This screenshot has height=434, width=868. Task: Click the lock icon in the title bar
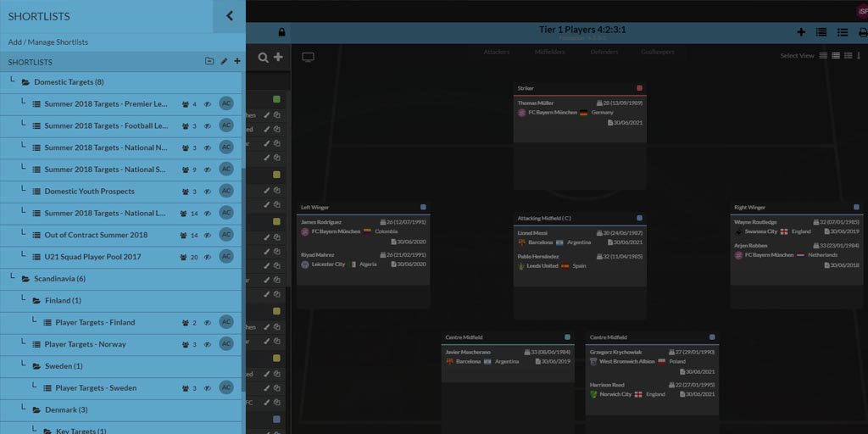[281, 33]
